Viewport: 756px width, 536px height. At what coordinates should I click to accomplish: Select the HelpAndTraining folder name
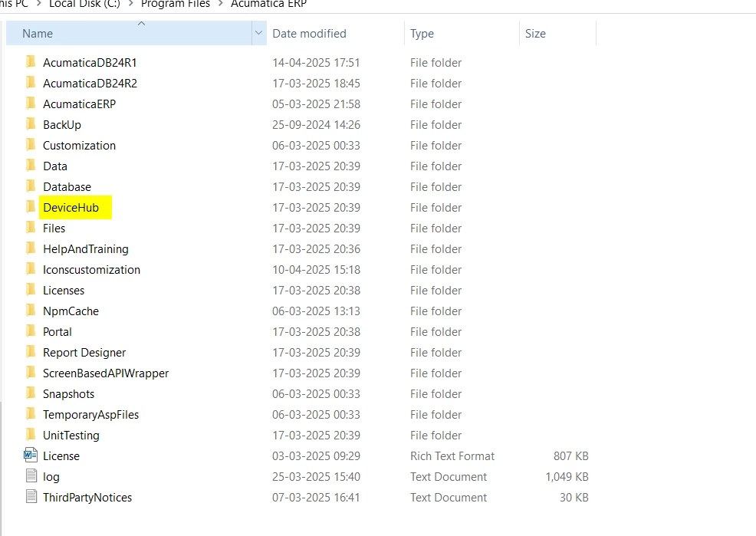(86, 249)
